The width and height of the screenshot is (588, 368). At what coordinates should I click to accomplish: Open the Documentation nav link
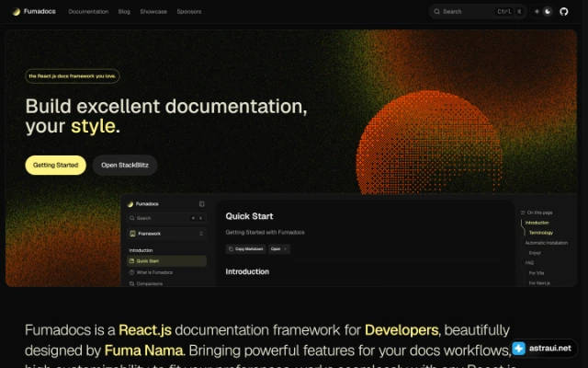coord(88,12)
